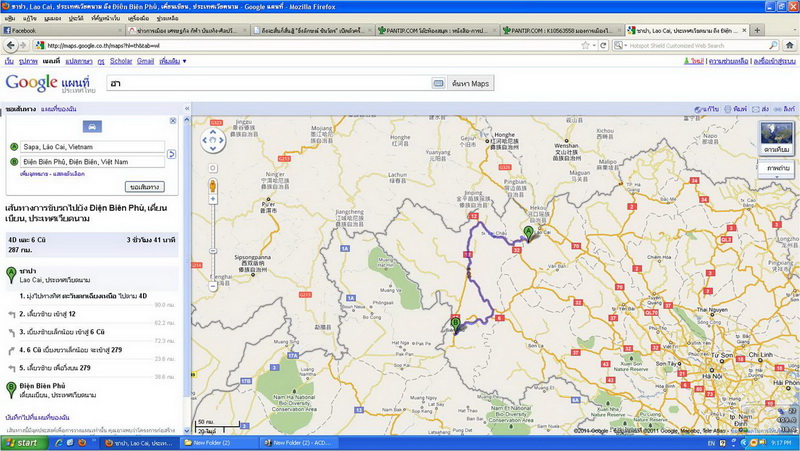The image size is (800, 451).
Task: Open the last Firefox menu bar item
Action: click(167, 18)
